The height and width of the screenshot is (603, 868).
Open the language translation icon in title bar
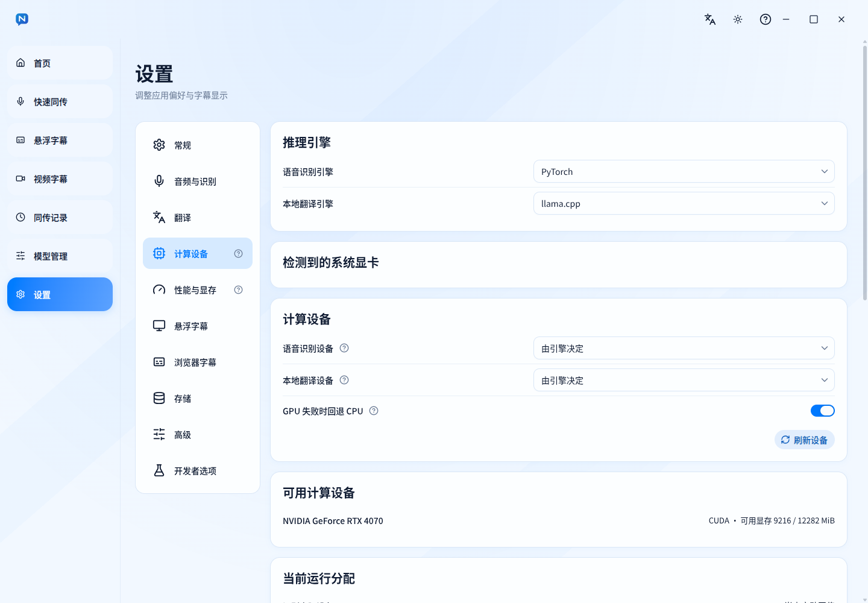click(x=710, y=19)
